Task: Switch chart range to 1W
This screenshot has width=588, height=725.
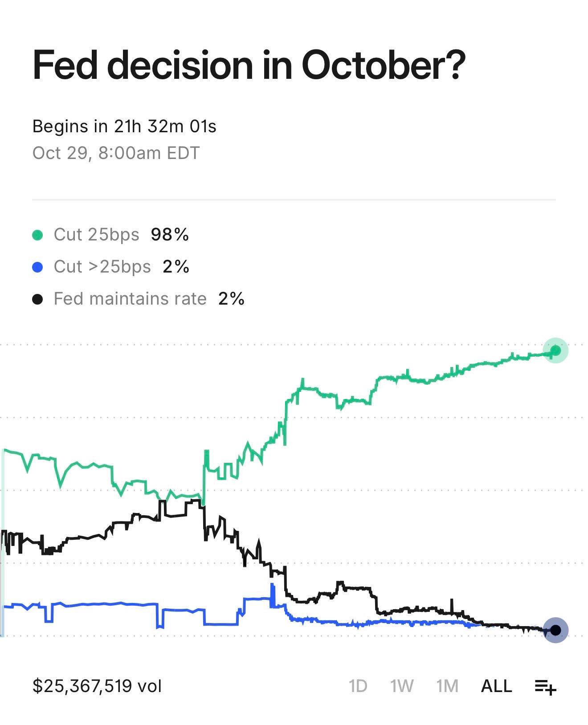Action: pyautogui.click(x=402, y=686)
